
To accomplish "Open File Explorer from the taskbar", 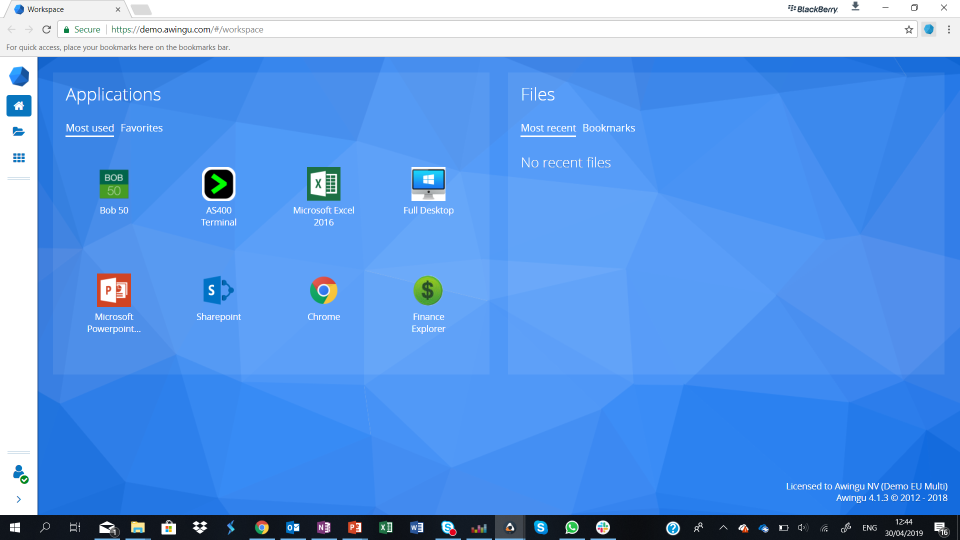I will click(138, 527).
